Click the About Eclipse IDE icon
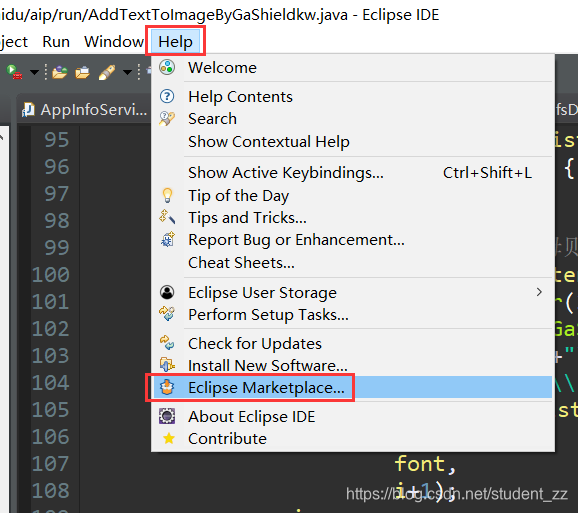 [167, 416]
